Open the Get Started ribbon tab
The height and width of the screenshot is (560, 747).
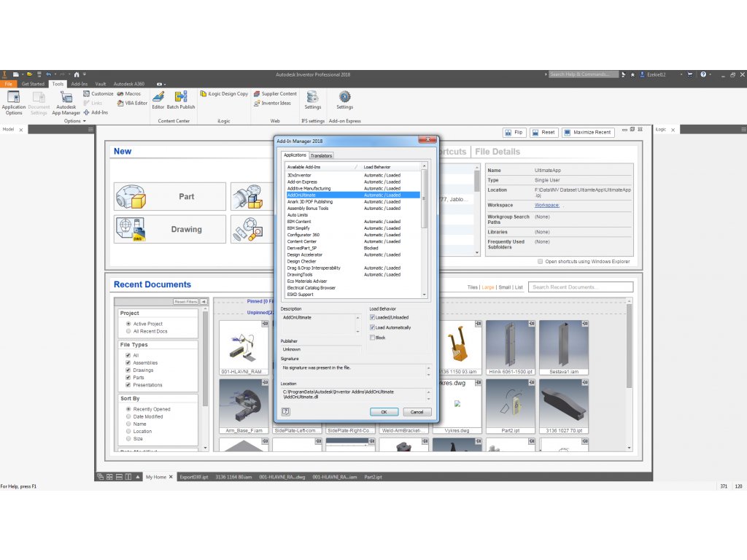[x=33, y=84]
